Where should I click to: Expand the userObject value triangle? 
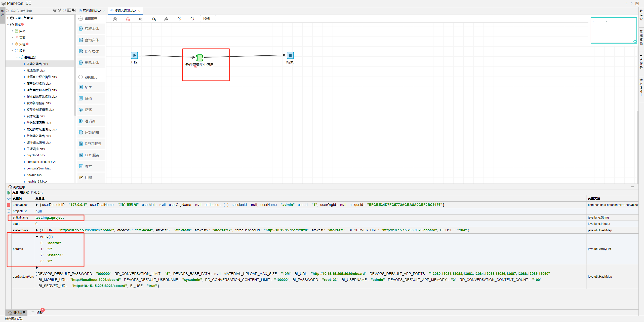[x=37, y=205]
